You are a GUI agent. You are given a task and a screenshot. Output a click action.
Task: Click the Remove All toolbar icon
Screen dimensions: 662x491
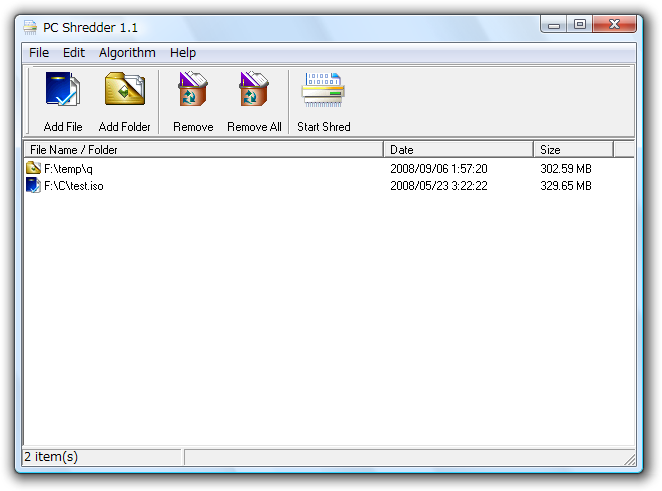tap(254, 89)
